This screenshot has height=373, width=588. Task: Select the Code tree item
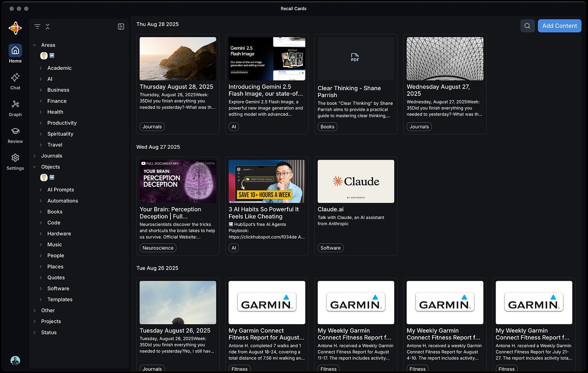point(54,223)
